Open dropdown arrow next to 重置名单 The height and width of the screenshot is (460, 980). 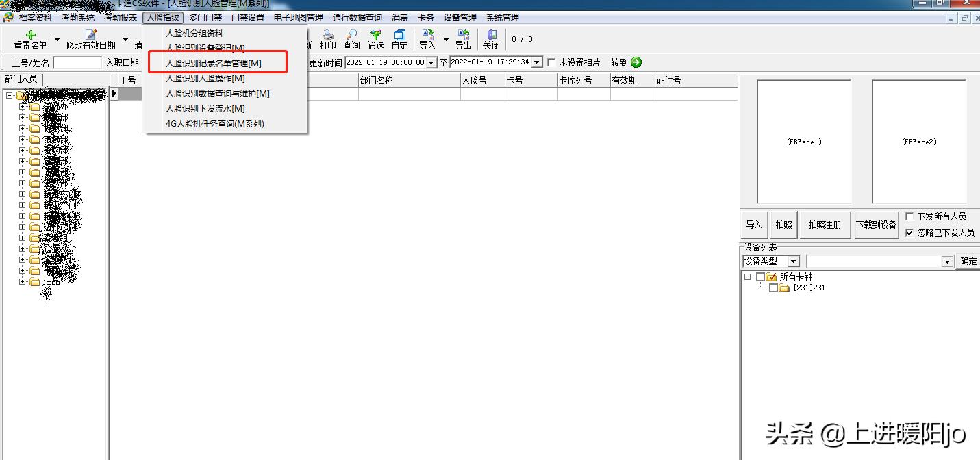point(57,39)
